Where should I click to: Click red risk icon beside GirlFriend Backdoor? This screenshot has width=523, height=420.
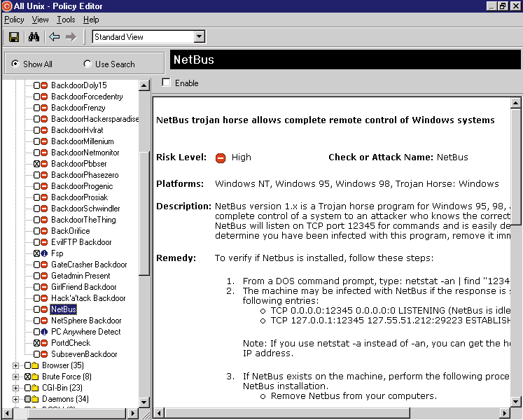click(x=44, y=287)
